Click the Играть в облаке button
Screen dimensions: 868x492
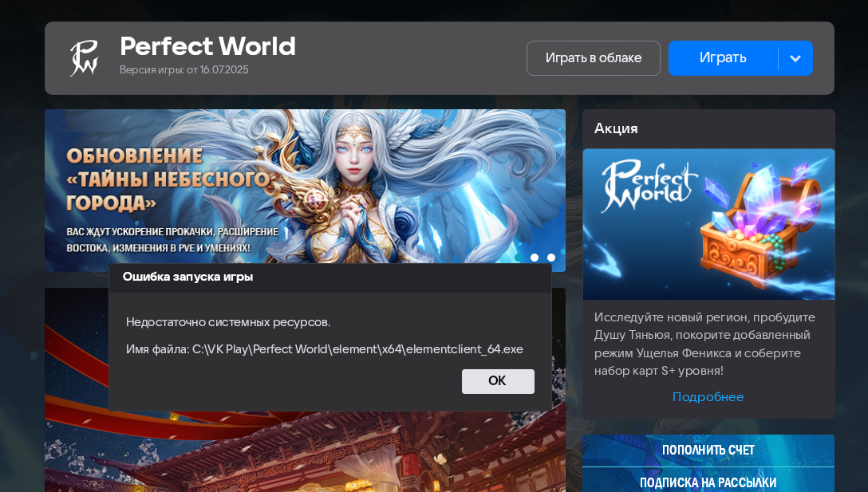point(594,58)
